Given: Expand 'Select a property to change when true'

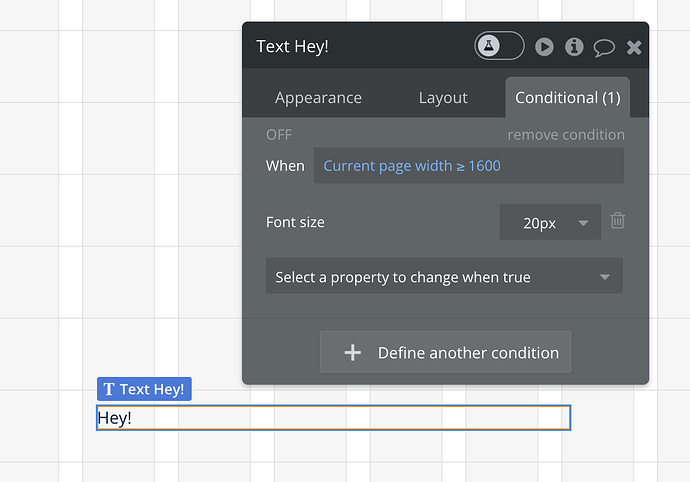Looking at the screenshot, I should pyautogui.click(x=444, y=277).
